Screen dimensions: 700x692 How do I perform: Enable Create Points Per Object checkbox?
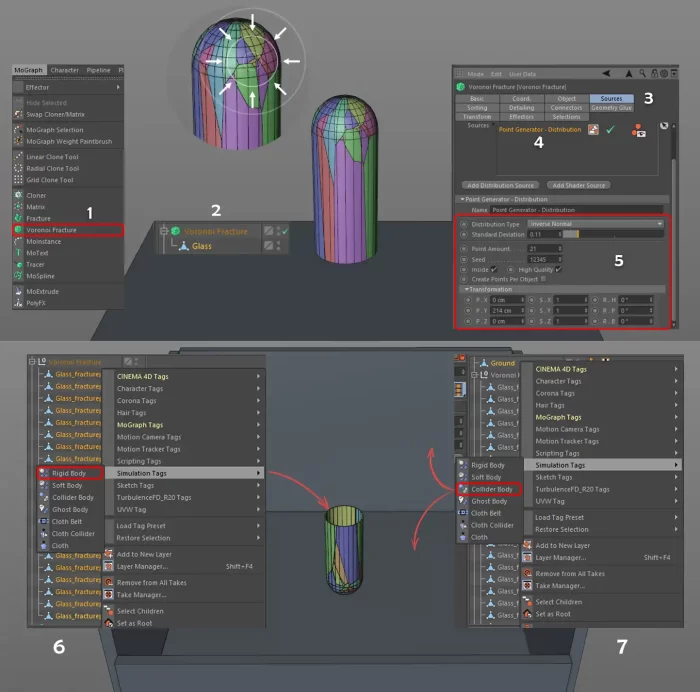pyautogui.click(x=542, y=279)
